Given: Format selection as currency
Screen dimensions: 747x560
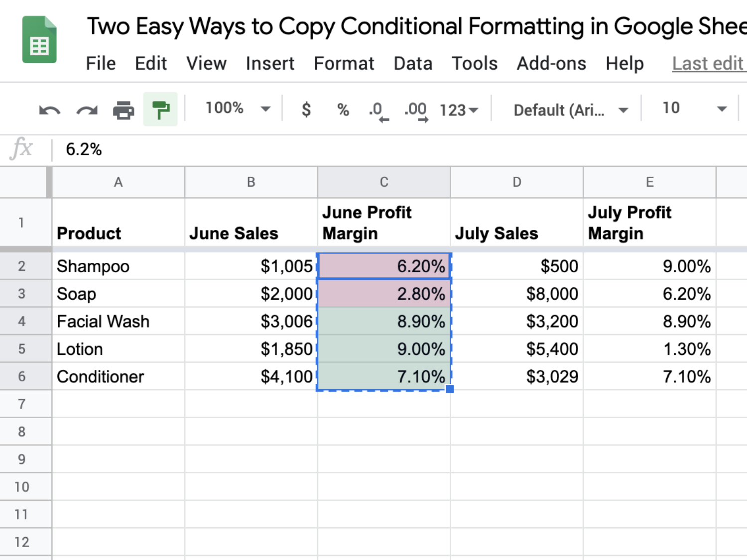Looking at the screenshot, I should pos(306,110).
